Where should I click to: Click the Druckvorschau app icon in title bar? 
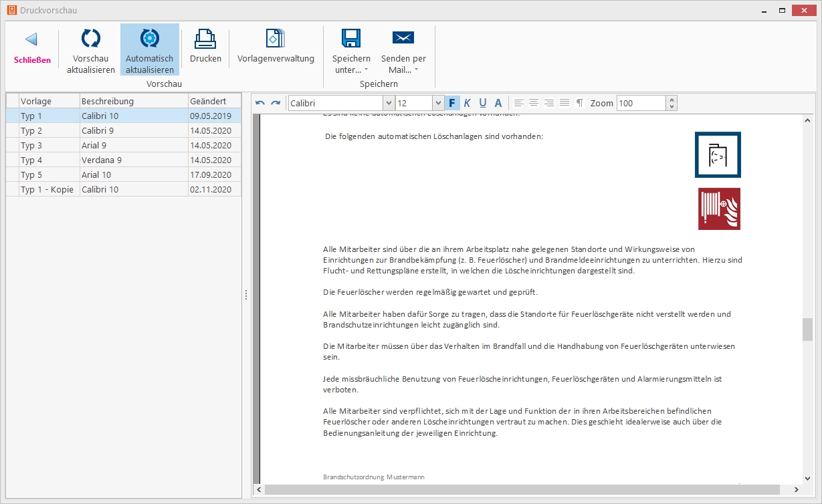[11, 10]
